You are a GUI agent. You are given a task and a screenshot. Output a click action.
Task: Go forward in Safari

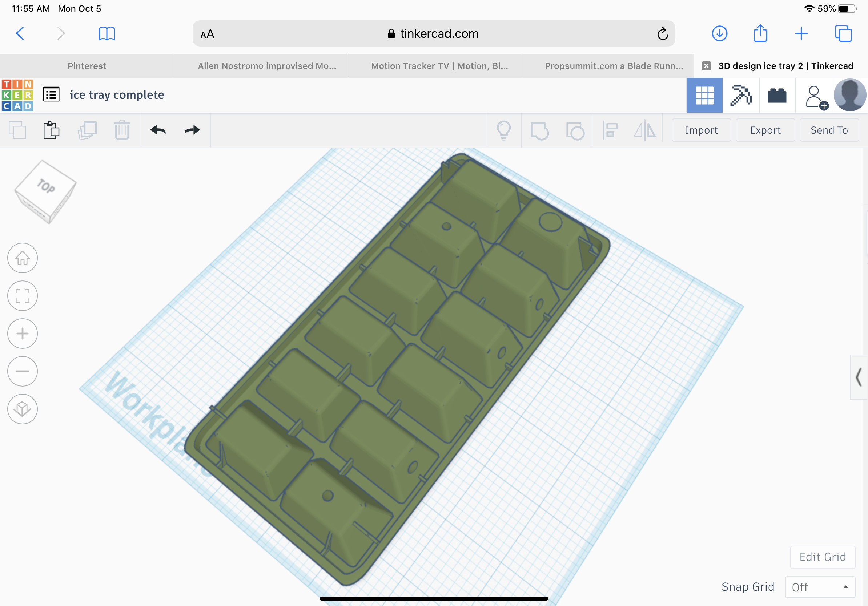pos(60,34)
